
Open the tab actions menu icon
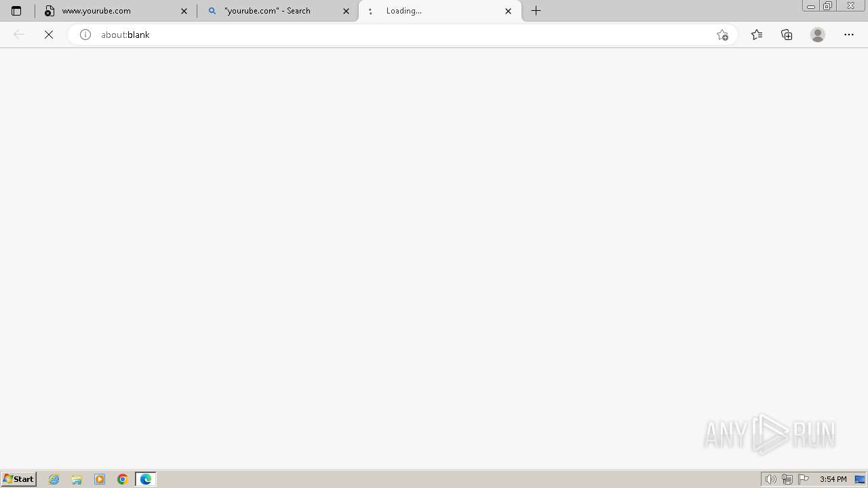[16, 11]
